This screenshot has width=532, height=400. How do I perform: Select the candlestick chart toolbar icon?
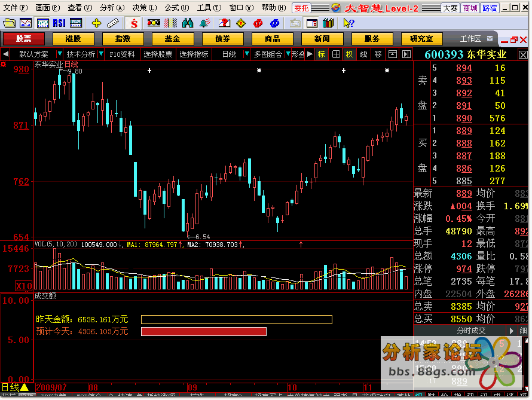(x=43, y=23)
